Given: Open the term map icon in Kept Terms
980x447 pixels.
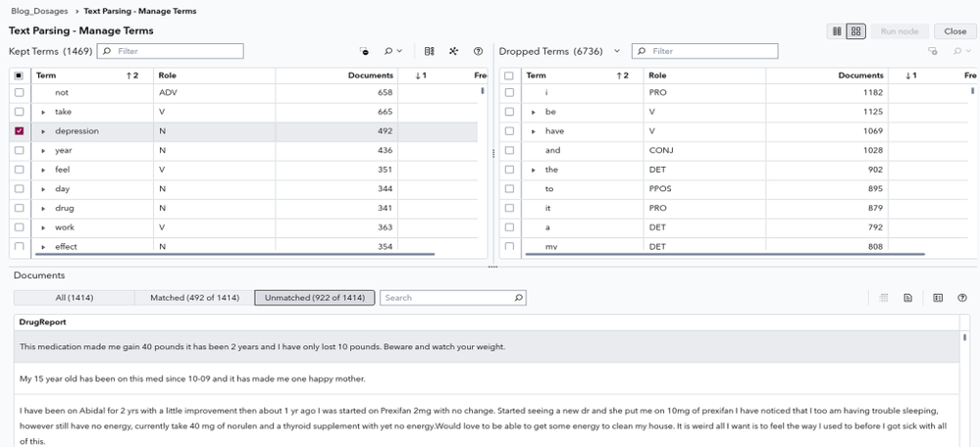Looking at the screenshot, I should click(x=453, y=51).
